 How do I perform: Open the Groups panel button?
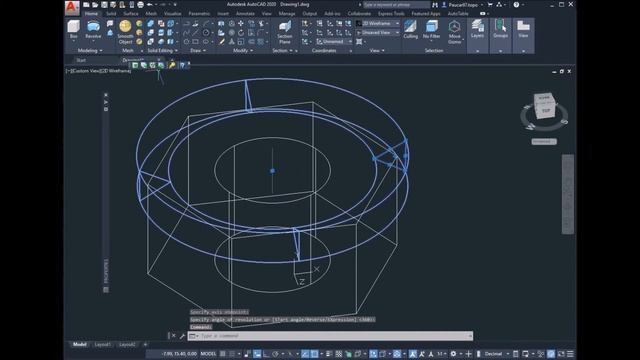(x=500, y=36)
